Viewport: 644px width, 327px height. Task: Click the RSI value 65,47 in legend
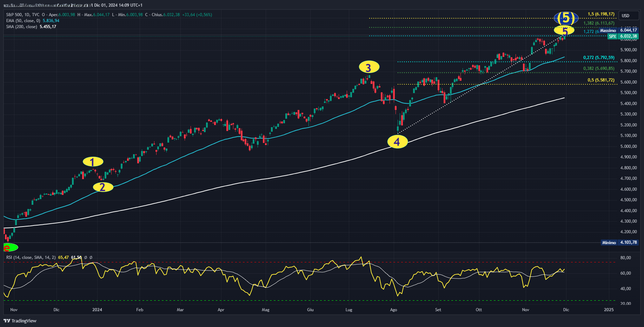pos(64,257)
